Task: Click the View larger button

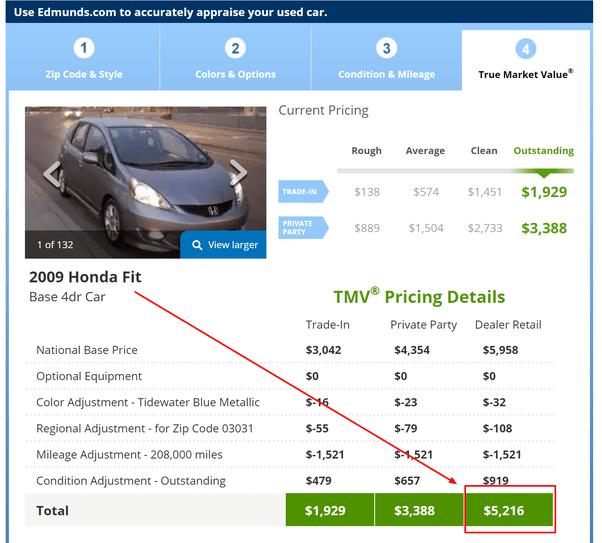Action: coord(223,245)
